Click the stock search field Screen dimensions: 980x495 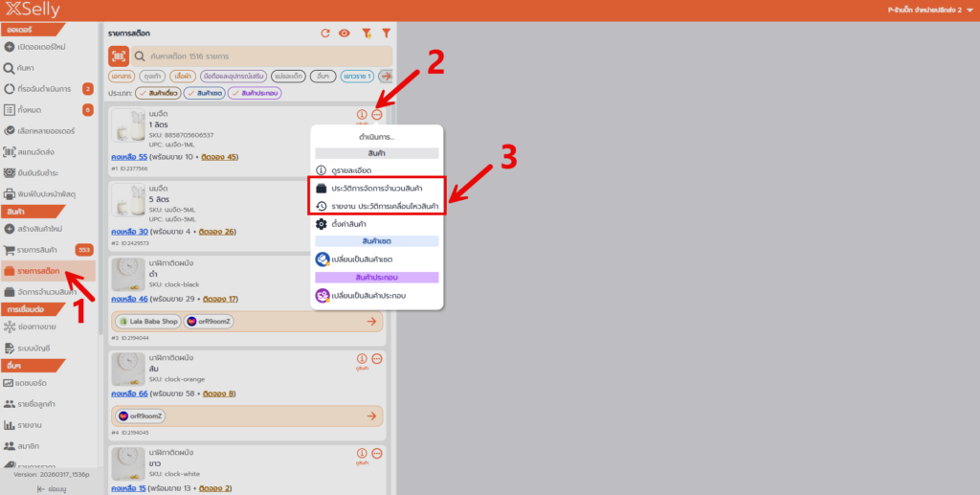coord(258,56)
